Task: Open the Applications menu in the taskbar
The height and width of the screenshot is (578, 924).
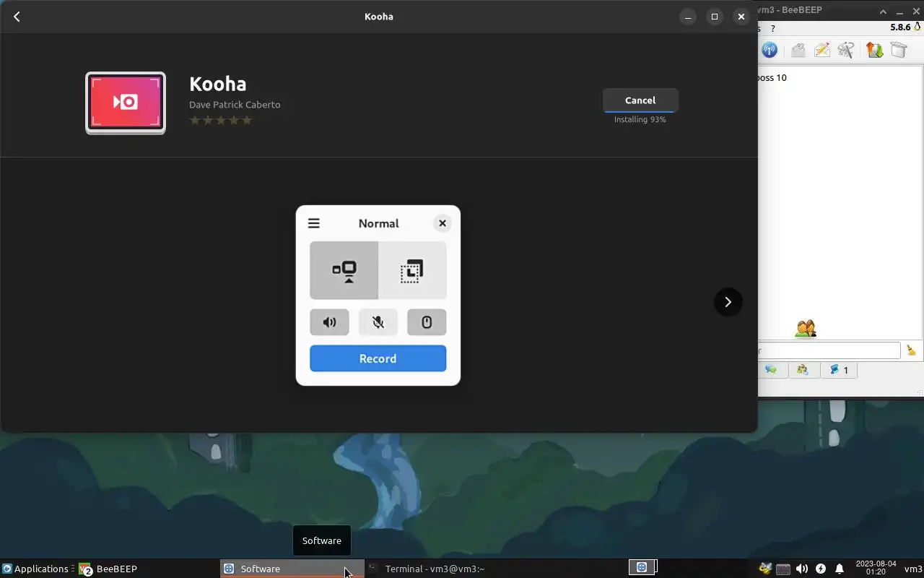Action: tap(35, 569)
